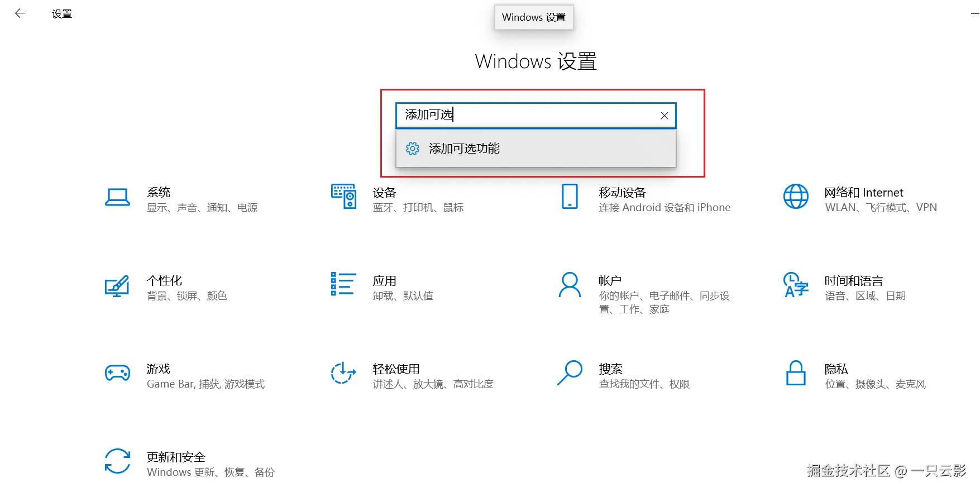Image resolution: width=980 pixels, height=492 pixels.
Task: Open the 轻松使用 icon
Action: pyautogui.click(x=343, y=373)
